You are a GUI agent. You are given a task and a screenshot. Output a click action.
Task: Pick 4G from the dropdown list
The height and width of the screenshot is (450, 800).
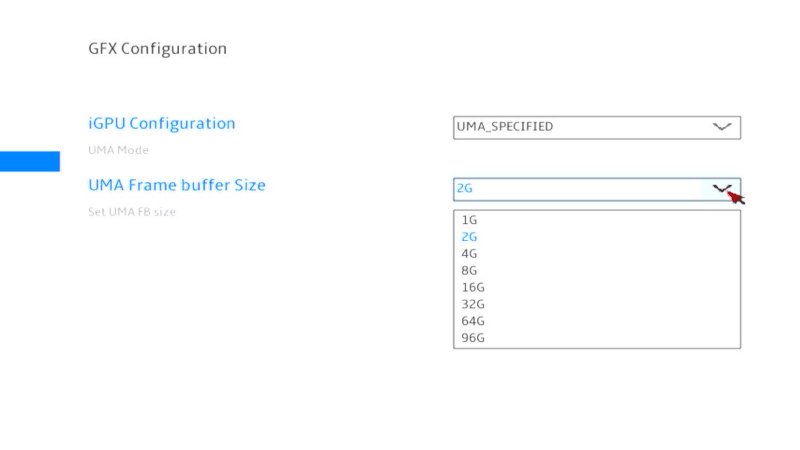469,254
